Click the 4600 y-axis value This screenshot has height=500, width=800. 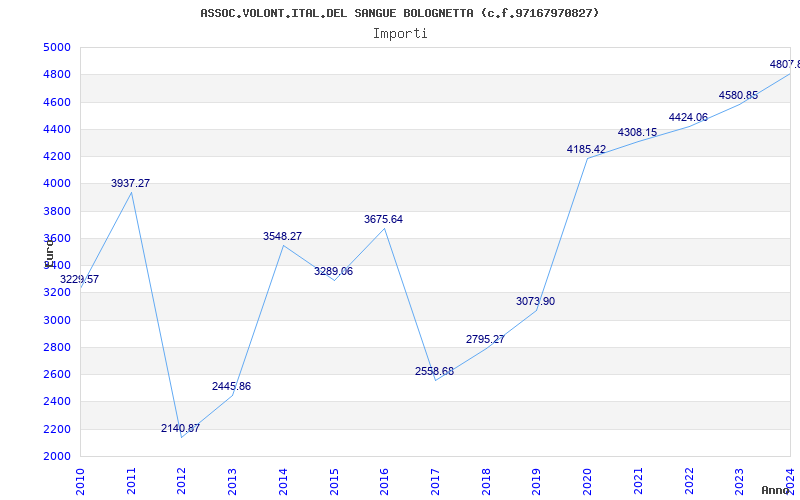tap(57, 102)
